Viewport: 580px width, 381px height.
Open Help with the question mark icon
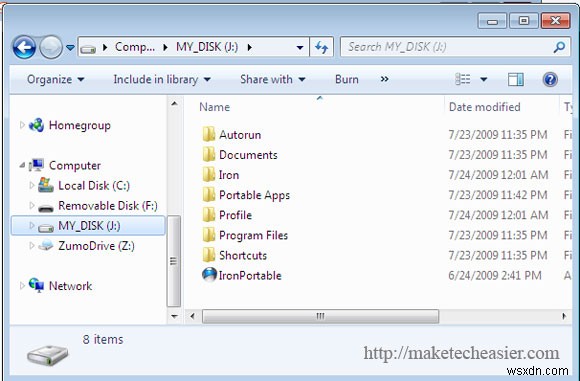[x=550, y=79]
